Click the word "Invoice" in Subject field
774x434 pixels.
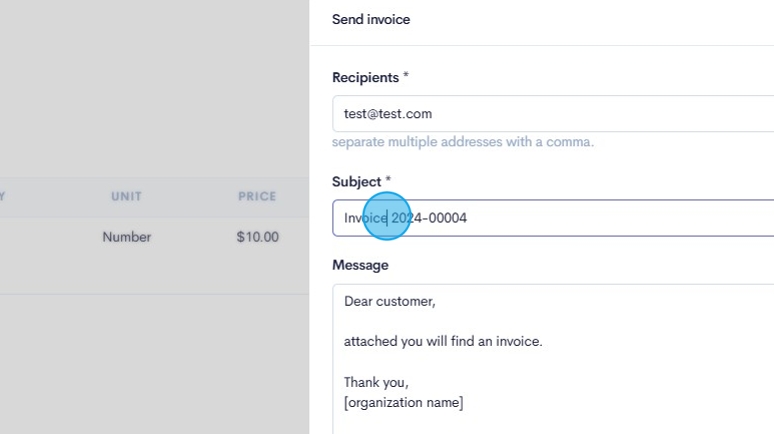365,218
